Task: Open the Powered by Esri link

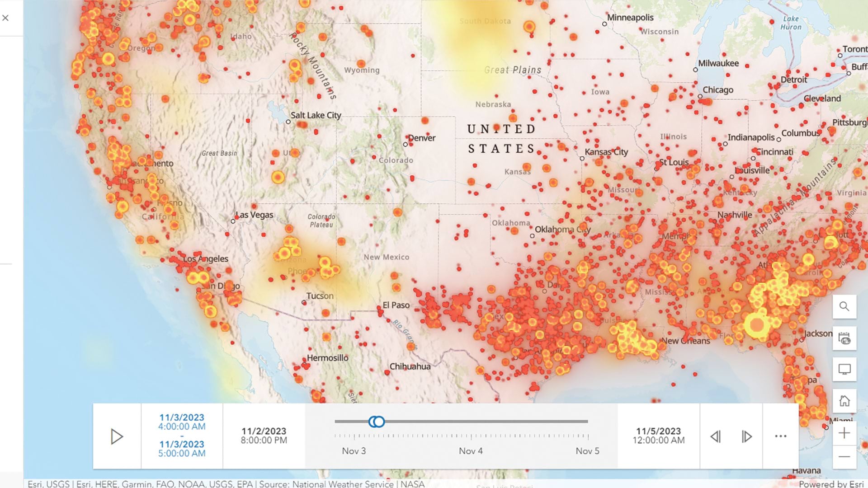Action: click(x=832, y=483)
